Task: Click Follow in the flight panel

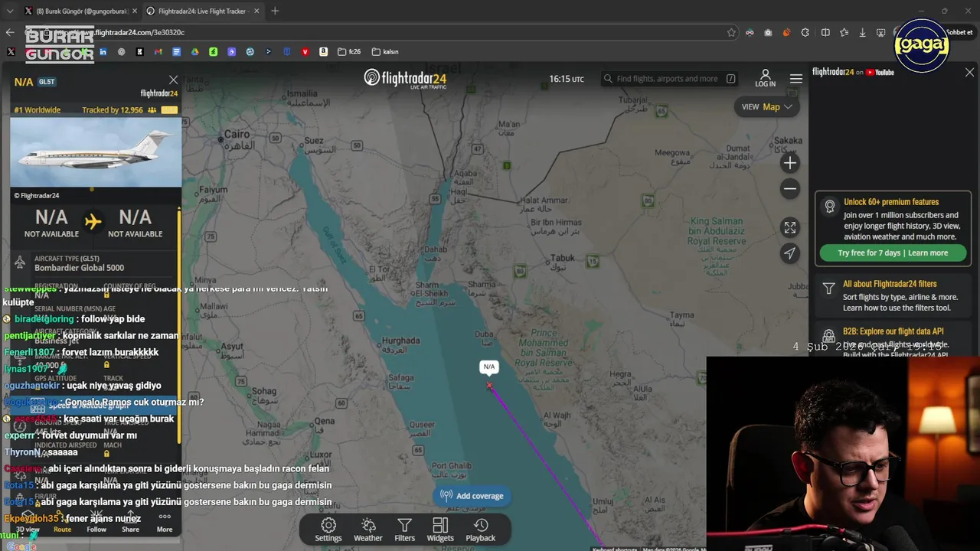Action: click(96, 521)
